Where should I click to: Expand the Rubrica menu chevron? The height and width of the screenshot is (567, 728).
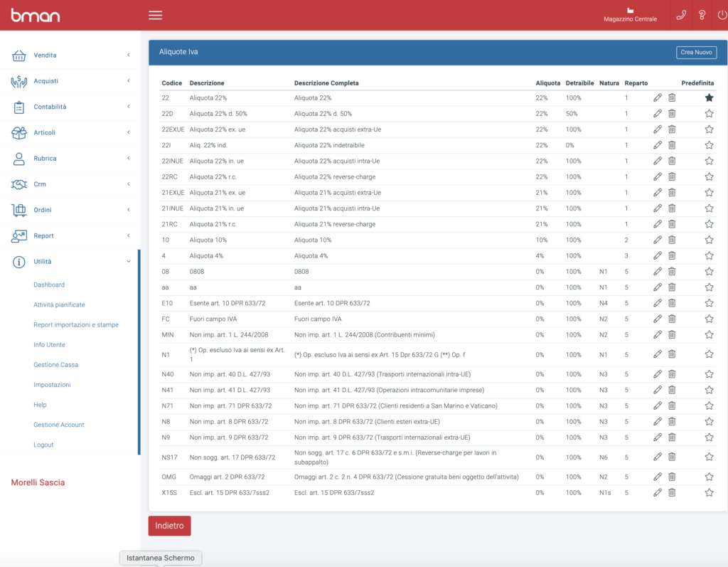click(129, 159)
